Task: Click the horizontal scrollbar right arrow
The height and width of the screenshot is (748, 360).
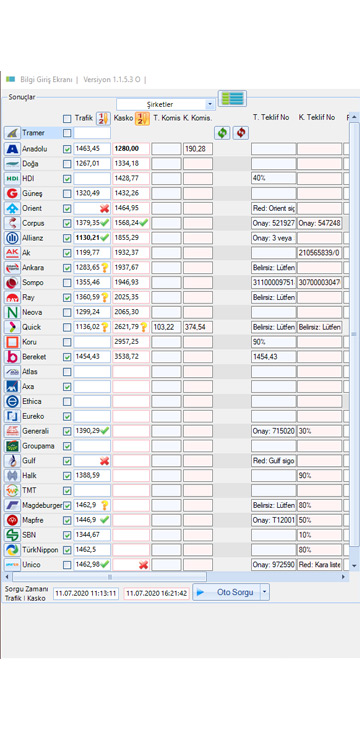Action: pyautogui.click(x=344, y=577)
